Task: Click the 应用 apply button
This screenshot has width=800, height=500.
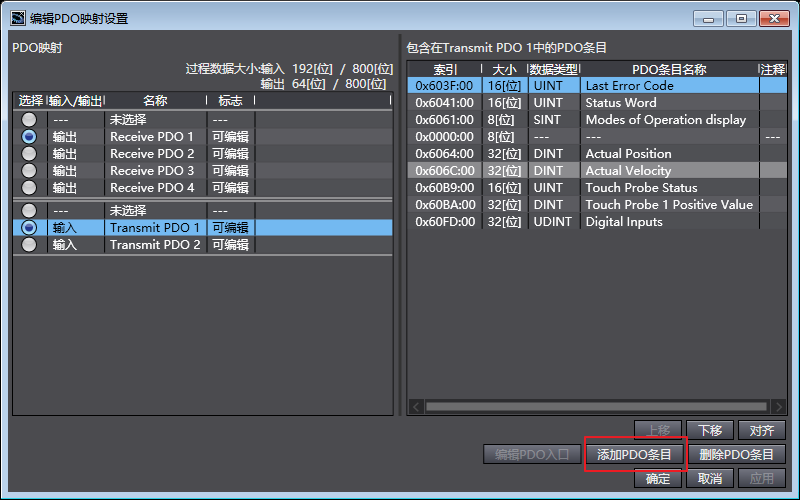Action: (762, 479)
